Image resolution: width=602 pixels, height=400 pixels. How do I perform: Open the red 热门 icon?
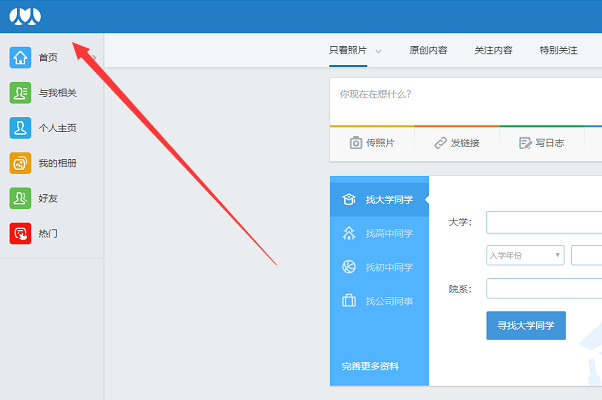[20, 233]
